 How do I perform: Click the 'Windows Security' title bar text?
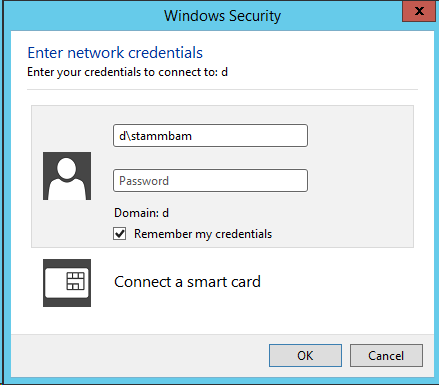pyautogui.click(x=222, y=16)
